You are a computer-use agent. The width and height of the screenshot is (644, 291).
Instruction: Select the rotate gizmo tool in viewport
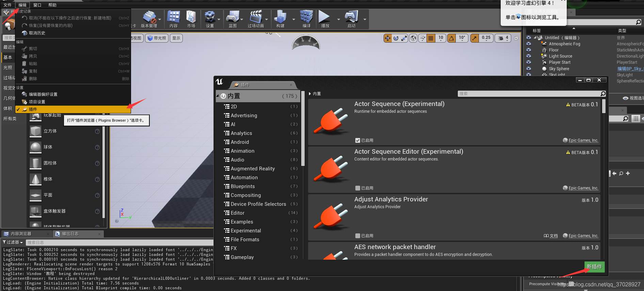pyautogui.click(x=396, y=38)
